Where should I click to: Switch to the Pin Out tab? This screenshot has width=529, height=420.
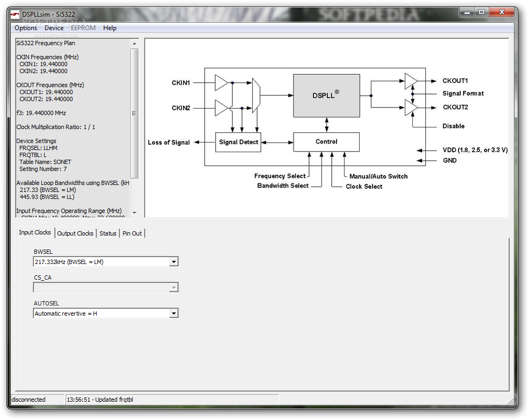point(132,233)
